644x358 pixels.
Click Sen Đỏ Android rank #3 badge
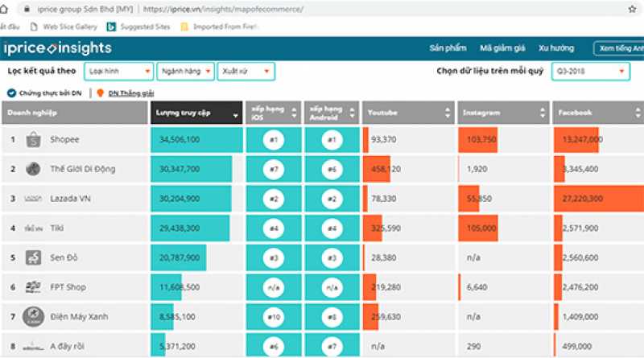click(x=332, y=257)
